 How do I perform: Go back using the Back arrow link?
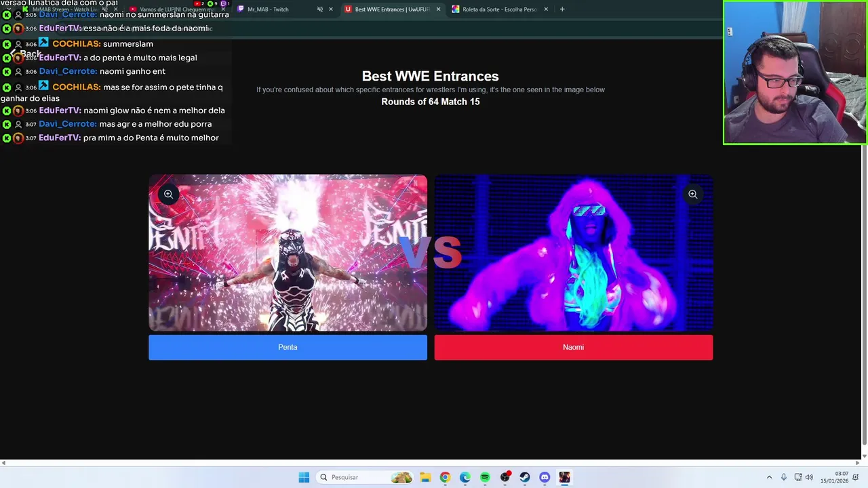pyautogui.click(x=26, y=54)
